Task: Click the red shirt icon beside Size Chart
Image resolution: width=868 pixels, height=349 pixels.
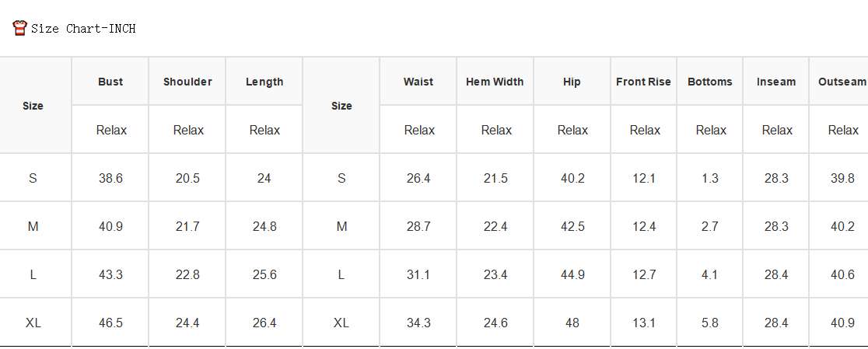Action: 19,28
